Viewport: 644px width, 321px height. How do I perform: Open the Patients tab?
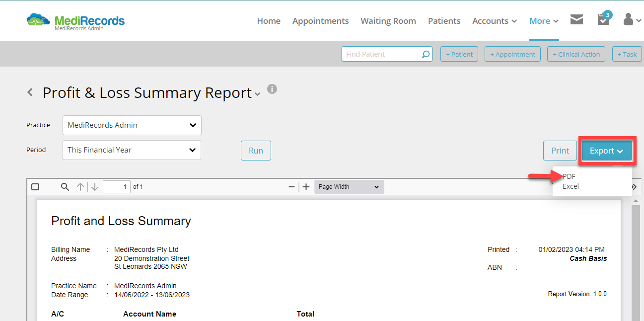pyautogui.click(x=444, y=21)
